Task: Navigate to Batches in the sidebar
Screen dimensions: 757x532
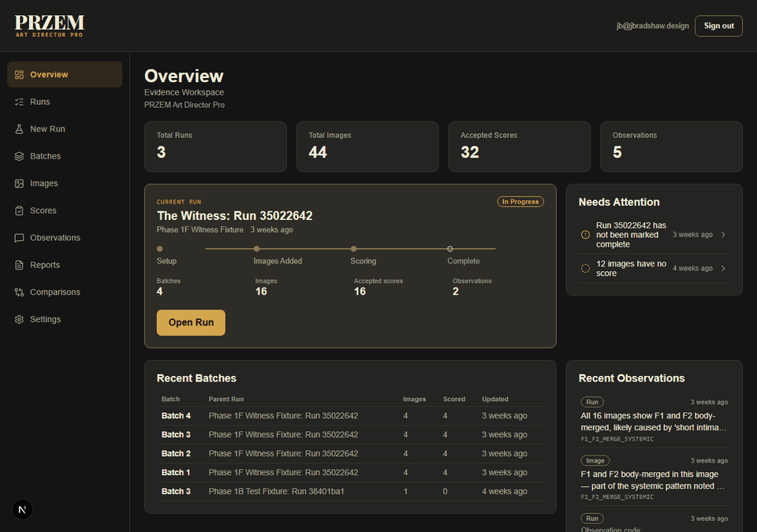Action: 65,156
